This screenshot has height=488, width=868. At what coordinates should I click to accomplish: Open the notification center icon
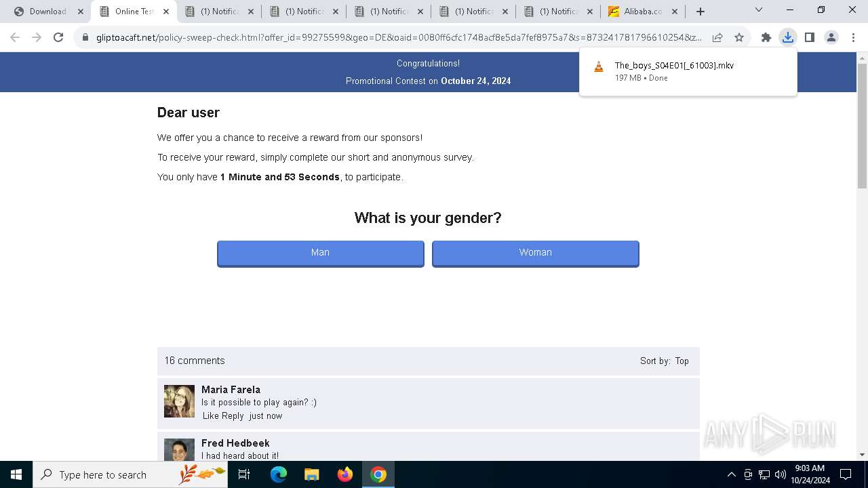(846, 474)
